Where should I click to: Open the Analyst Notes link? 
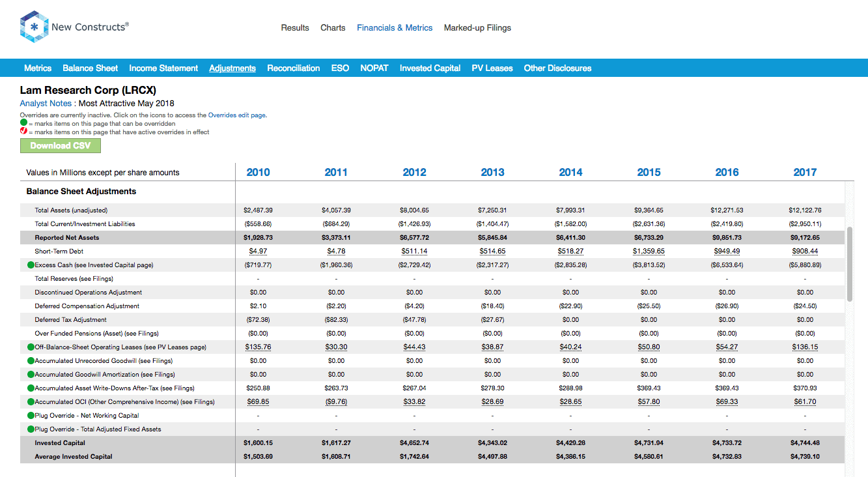pos(46,104)
